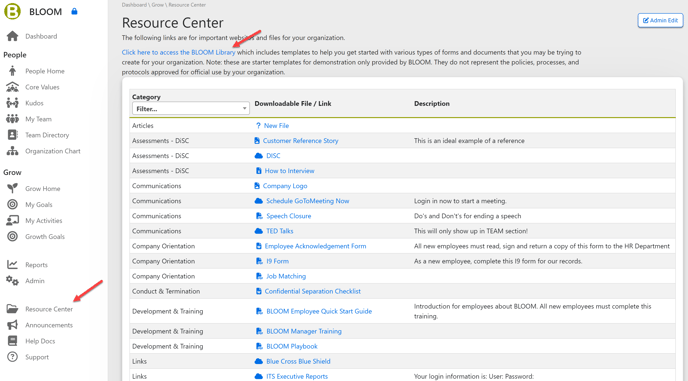Click the cloud icon beside Schedule GoToMeeting Now
Image resolution: width=688 pixels, height=381 pixels.
[x=259, y=201]
